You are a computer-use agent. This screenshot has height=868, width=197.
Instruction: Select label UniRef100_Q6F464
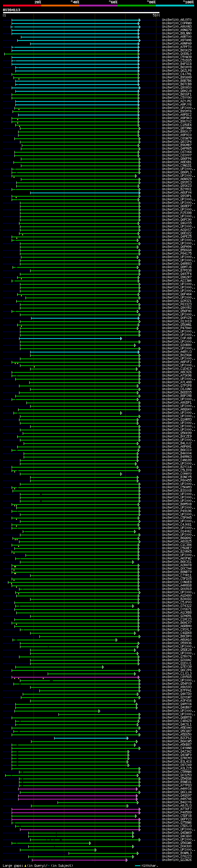[177, 294]
